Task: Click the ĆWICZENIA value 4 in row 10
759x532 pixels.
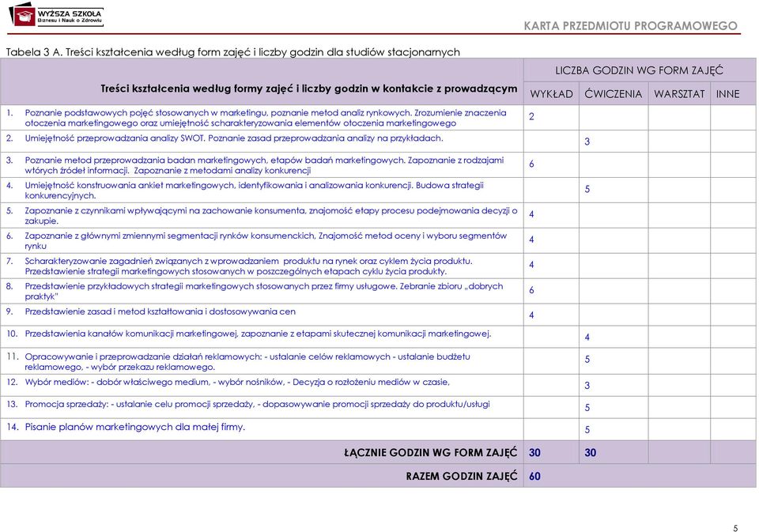Action: point(587,338)
